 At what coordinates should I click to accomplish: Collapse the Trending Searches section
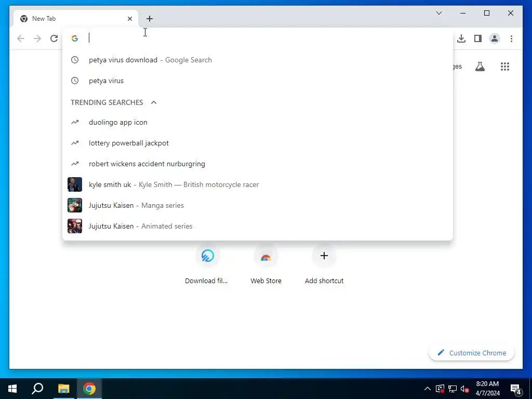click(154, 102)
